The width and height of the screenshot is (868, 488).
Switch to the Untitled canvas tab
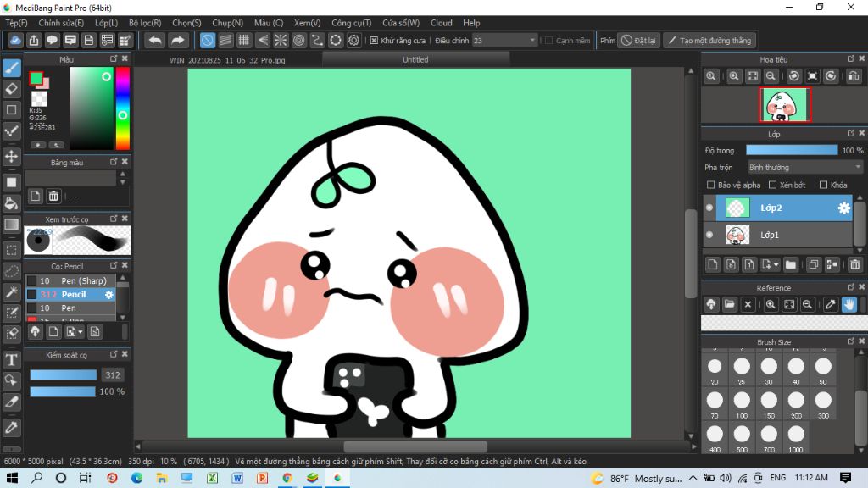coord(415,59)
